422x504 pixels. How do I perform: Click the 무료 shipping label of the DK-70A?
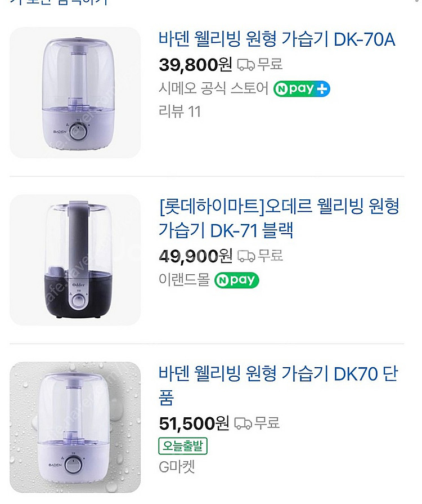tap(270, 64)
